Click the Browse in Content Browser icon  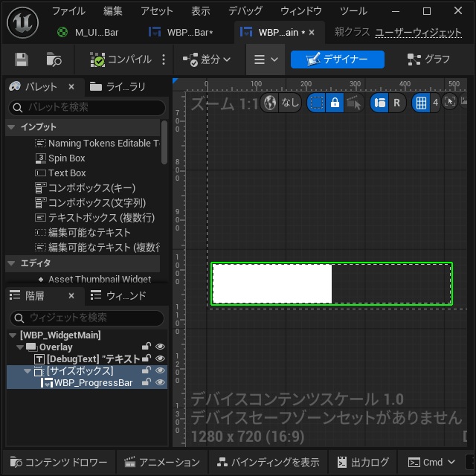tap(54, 59)
